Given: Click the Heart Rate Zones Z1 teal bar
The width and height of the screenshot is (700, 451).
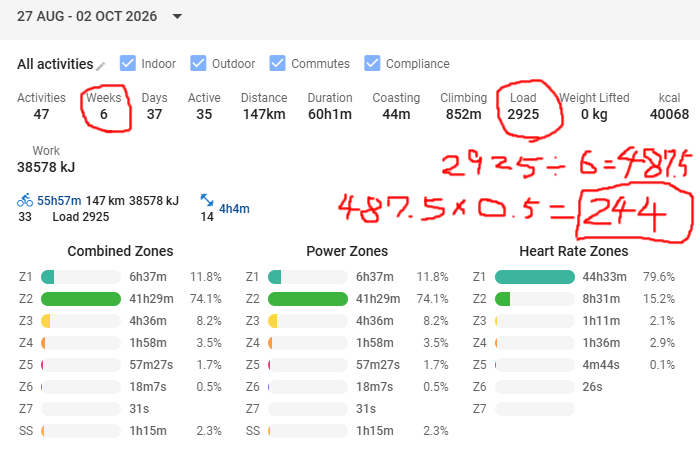Looking at the screenshot, I should (x=535, y=277).
